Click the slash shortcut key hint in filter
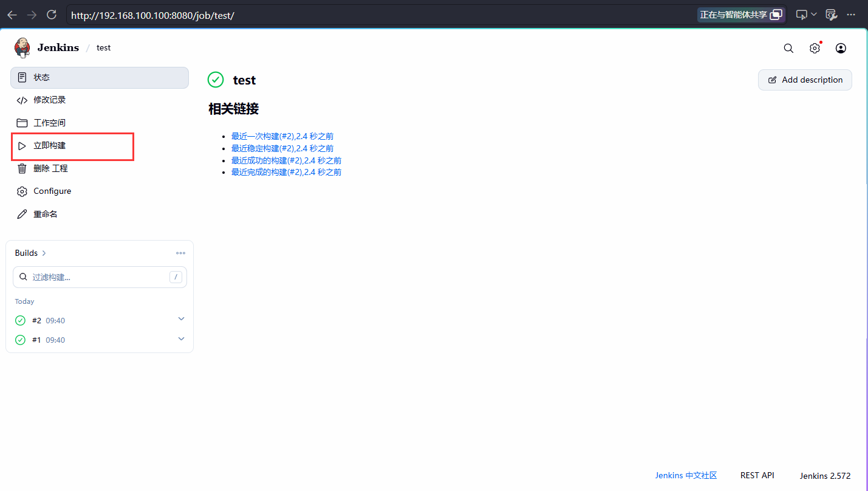The height and width of the screenshot is (491, 868). [176, 277]
